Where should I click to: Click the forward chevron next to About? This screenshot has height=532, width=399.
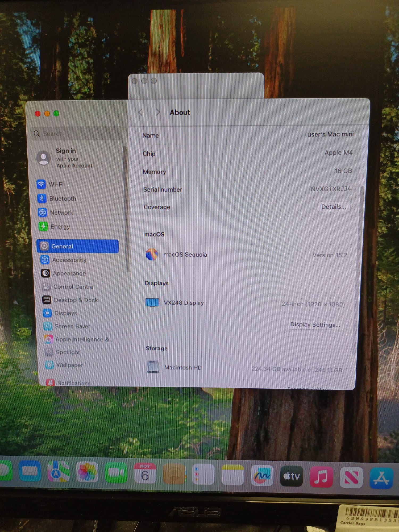[x=158, y=112]
